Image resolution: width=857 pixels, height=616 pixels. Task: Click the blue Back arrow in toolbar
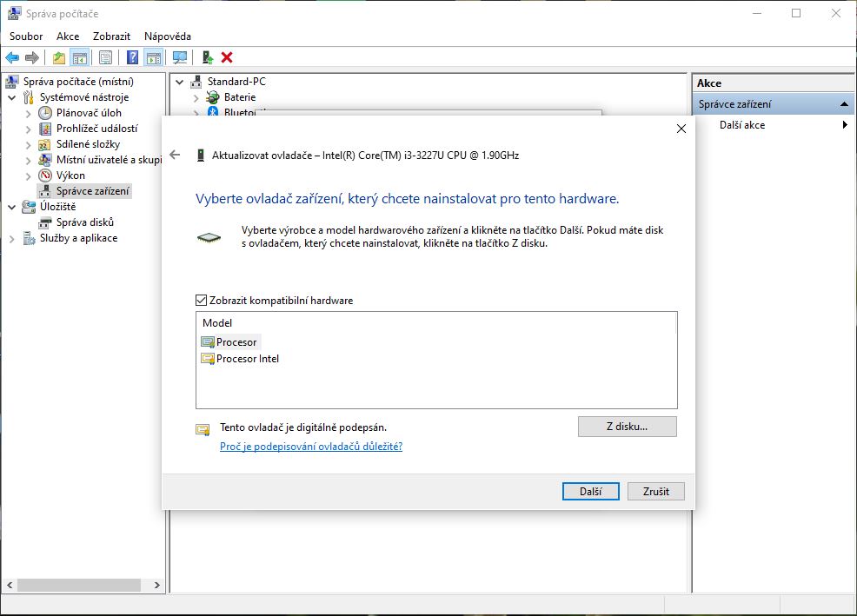(x=12, y=57)
